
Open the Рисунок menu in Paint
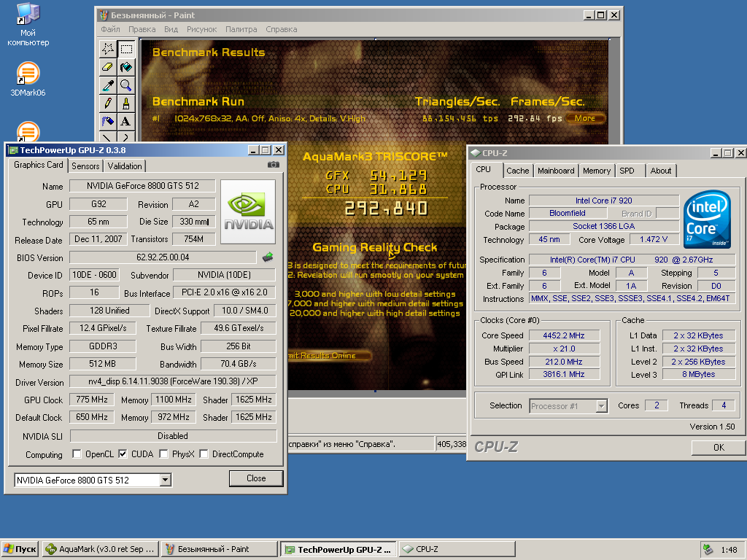pos(201,29)
